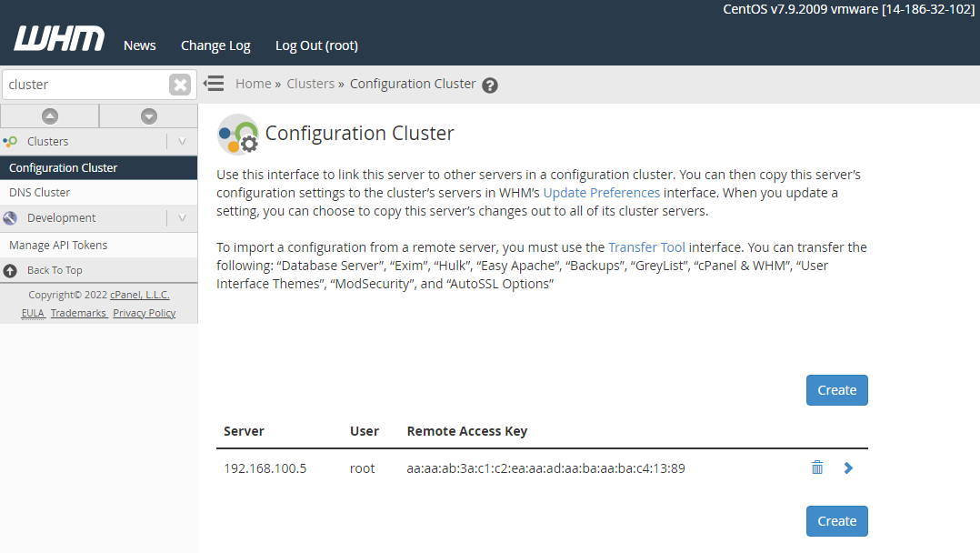The height and width of the screenshot is (553, 980).
Task: Open the Update Preferences link
Action: [601, 193]
